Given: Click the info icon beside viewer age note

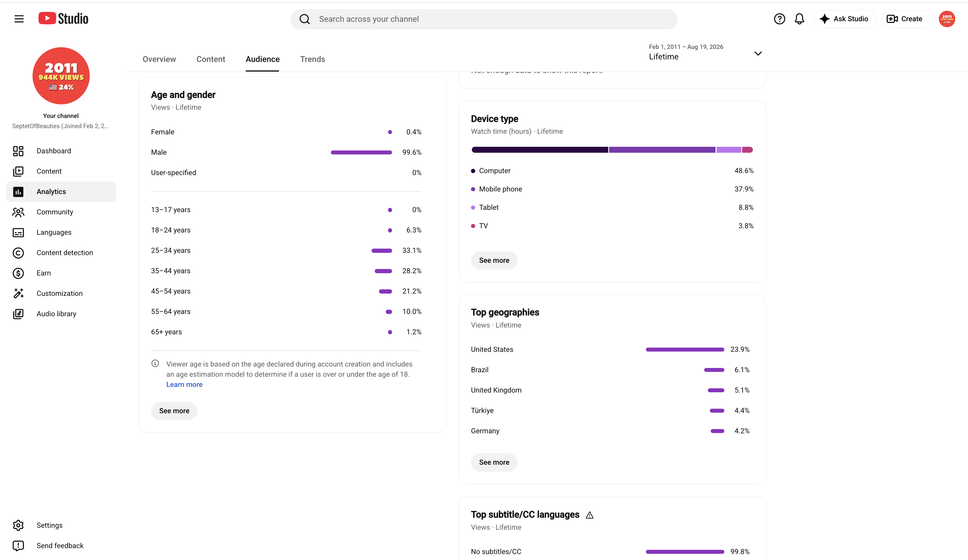Looking at the screenshot, I should [x=155, y=363].
